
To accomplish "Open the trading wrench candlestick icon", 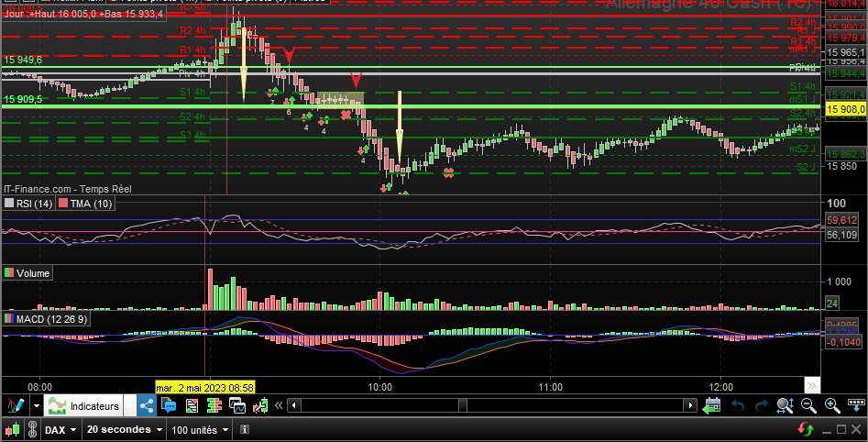I will [260, 406].
